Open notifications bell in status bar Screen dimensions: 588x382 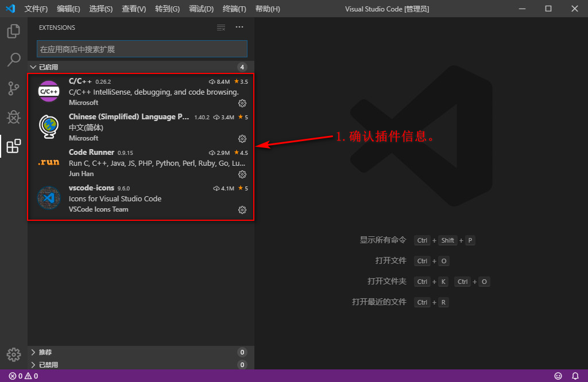(575, 376)
